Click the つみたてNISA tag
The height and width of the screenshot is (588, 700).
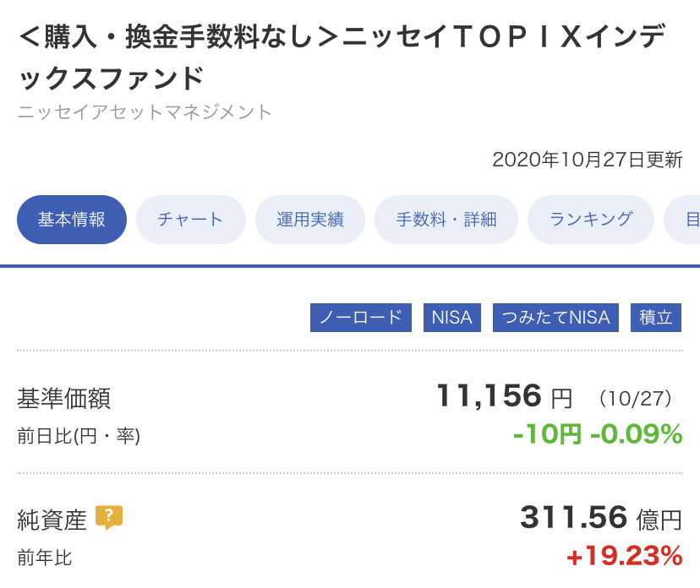pyautogui.click(x=555, y=318)
